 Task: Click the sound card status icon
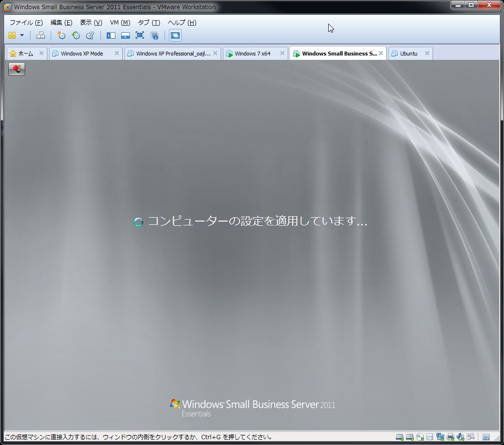(x=461, y=437)
